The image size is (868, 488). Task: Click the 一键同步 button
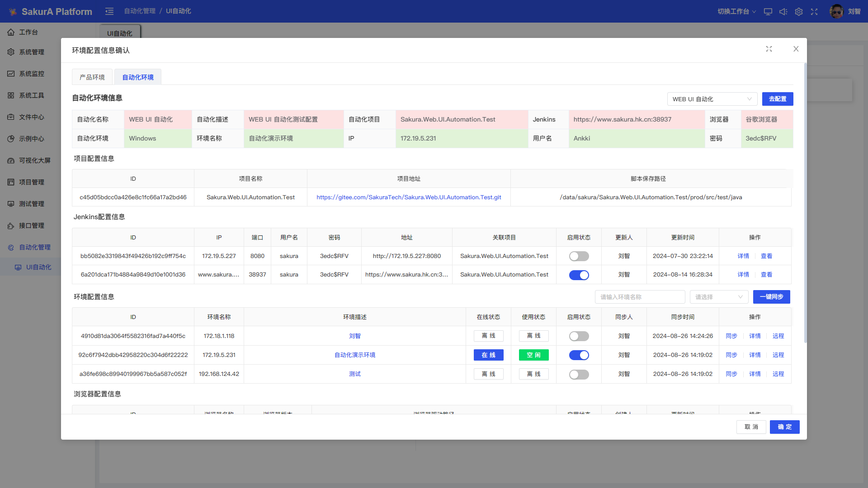pyautogui.click(x=771, y=297)
